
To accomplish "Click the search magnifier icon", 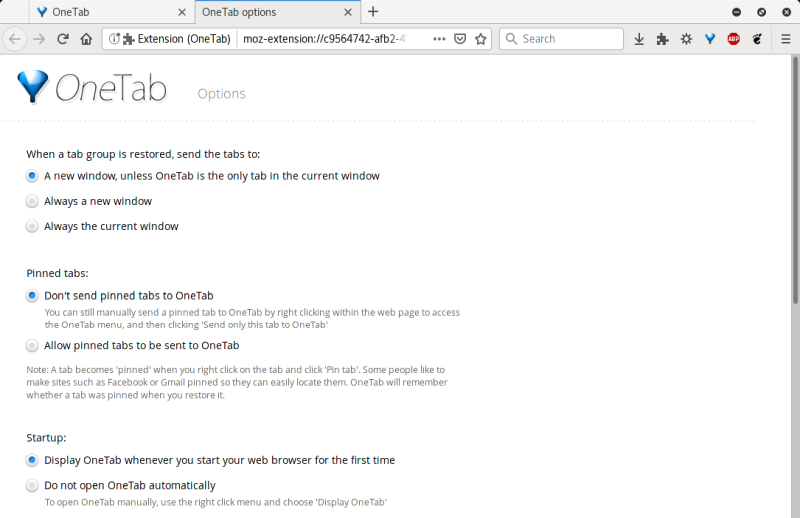I will tap(511, 39).
